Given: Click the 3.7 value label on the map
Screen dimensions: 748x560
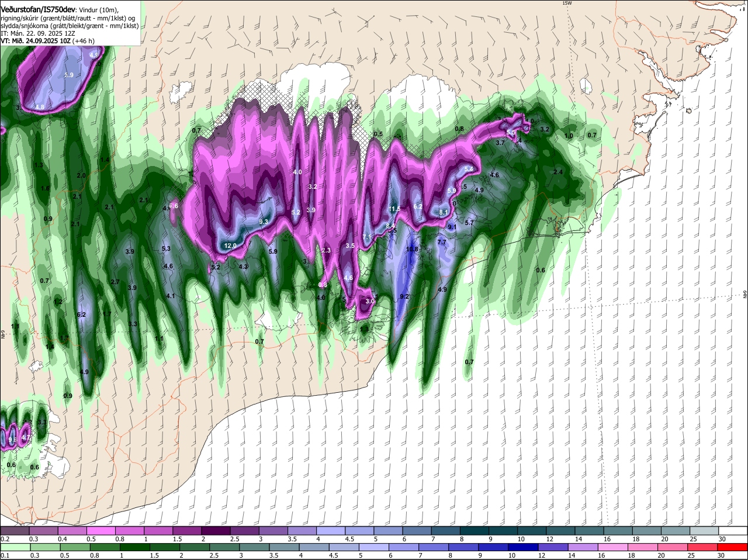Looking at the screenshot, I should click(500, 143).
